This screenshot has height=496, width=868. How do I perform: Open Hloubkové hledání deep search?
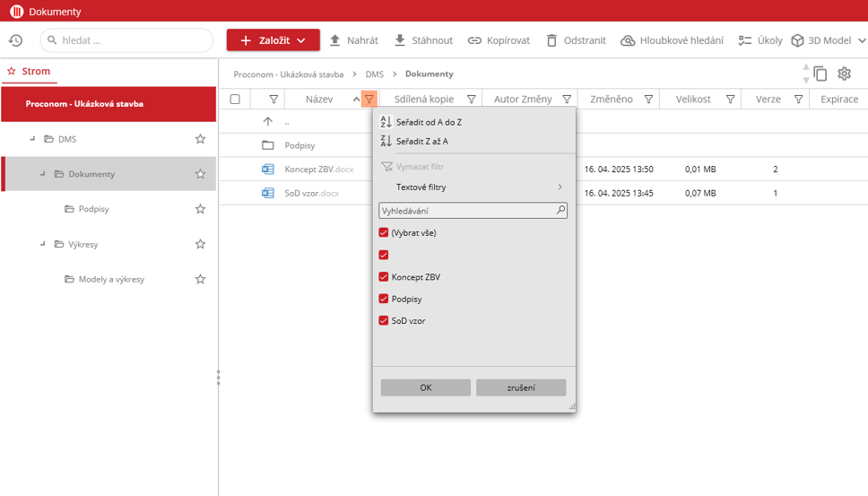tap(672, 40)
